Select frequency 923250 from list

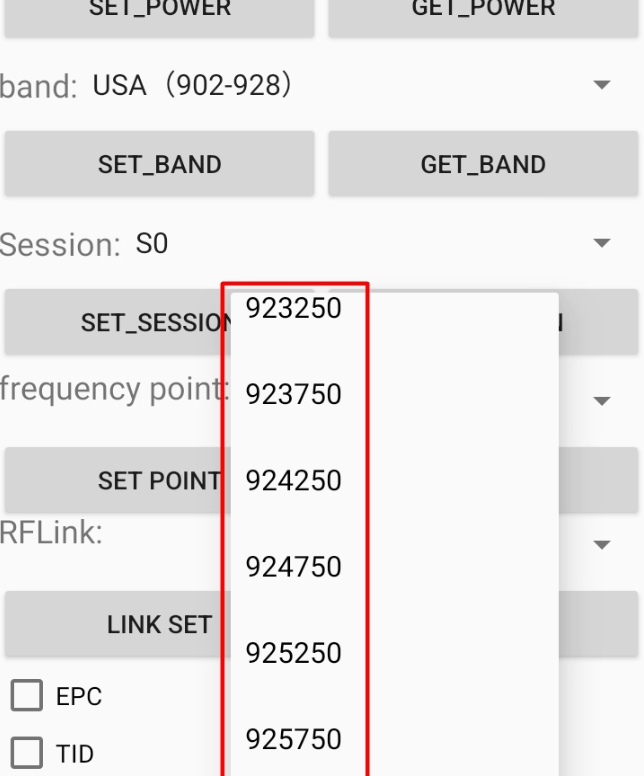coord(294,309)
